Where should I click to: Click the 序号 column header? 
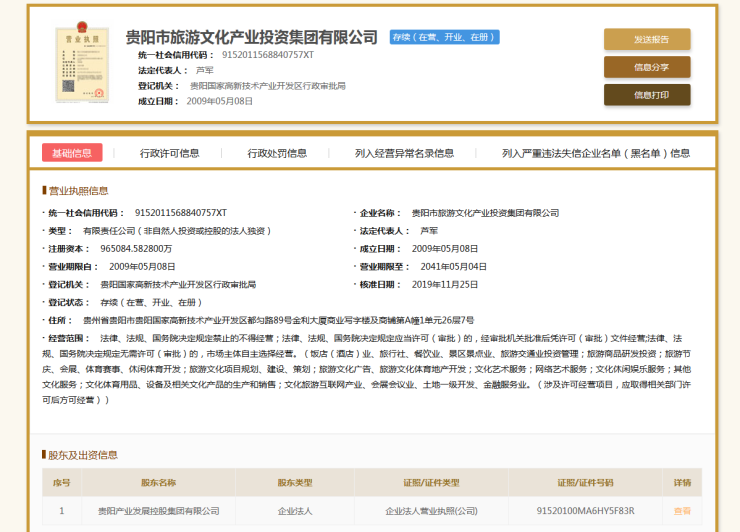pyautogui.click(x=61, y=482)
